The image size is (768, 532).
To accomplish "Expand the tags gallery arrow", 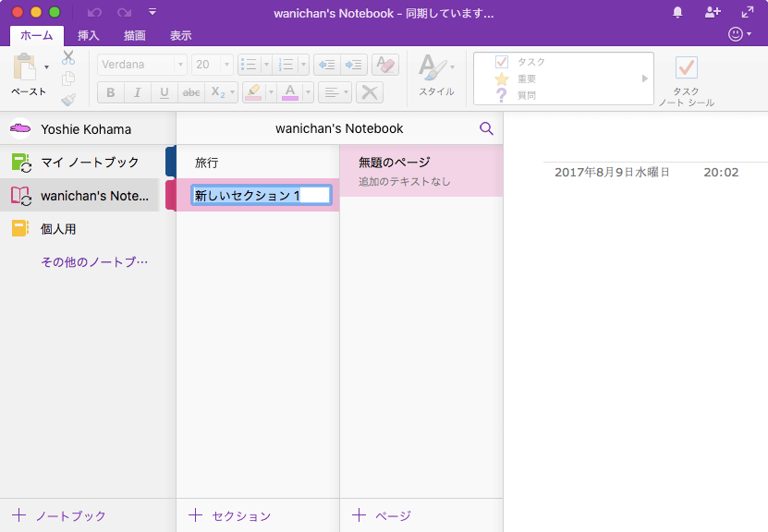I will point(644,79).
